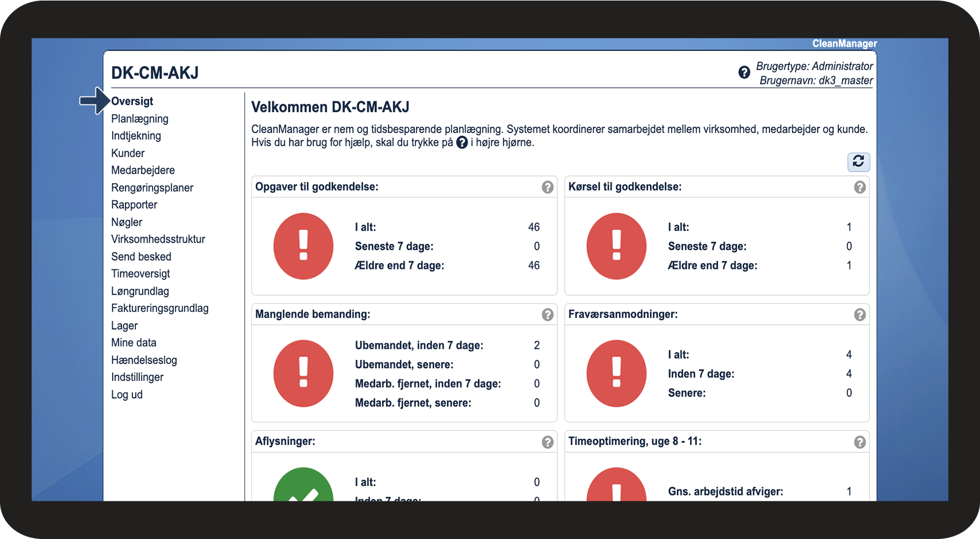Open the Kunder section
The image size is (980, 539).
[128, 153]
